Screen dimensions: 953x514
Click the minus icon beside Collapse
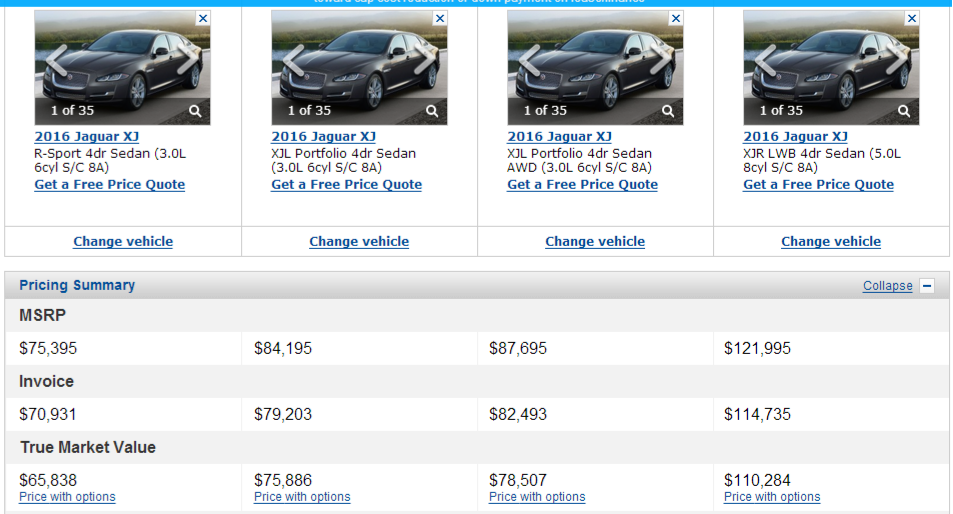927,286
